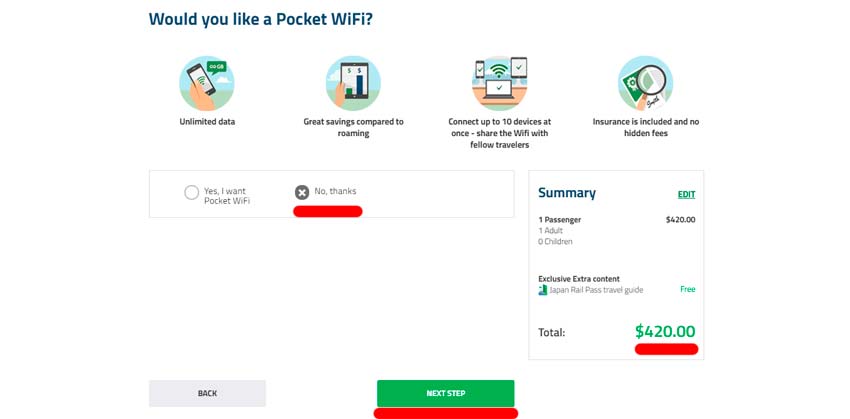Click the multiple devices WiFi icon

(499, 82)
